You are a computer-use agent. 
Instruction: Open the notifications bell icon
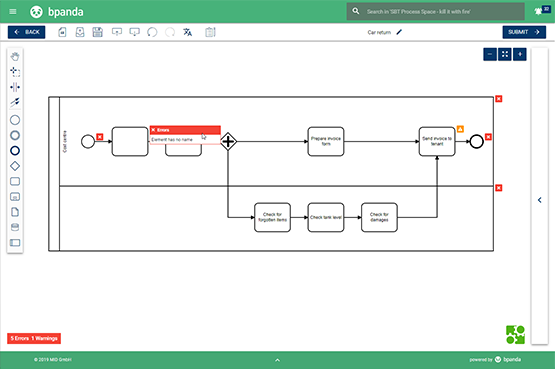click(x=538, y=11)
